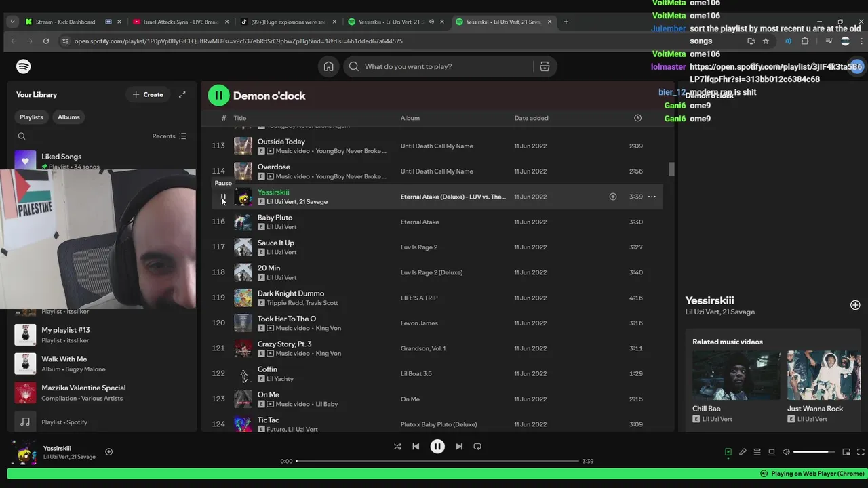
Task: Pause playback in bottom player bar
Action: coord(437,447)
